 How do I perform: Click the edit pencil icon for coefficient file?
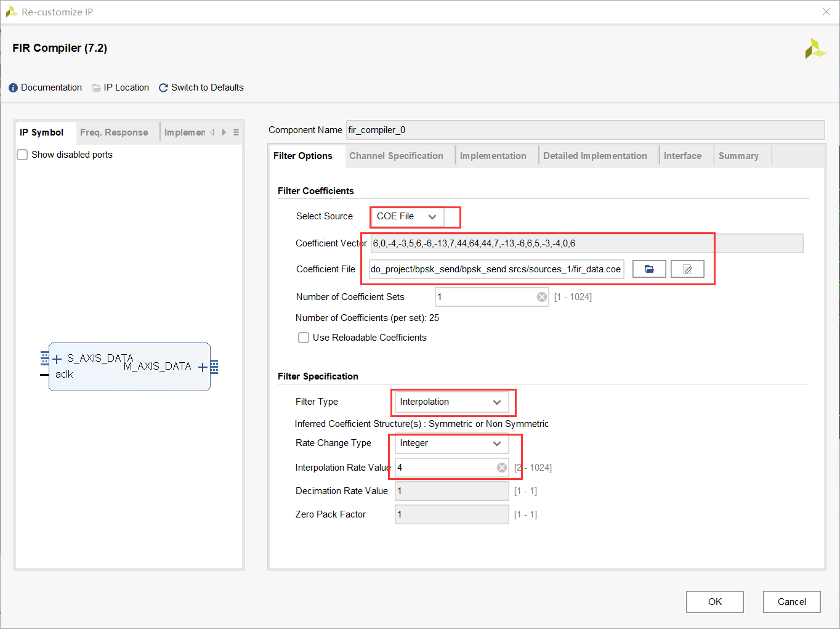(x=687, y=269)
